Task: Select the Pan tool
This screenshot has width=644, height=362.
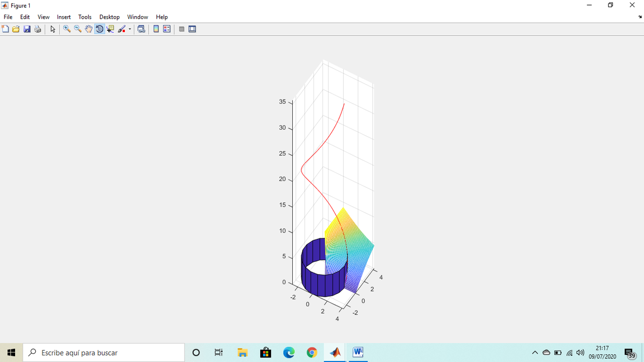Action: coord(89,29)
